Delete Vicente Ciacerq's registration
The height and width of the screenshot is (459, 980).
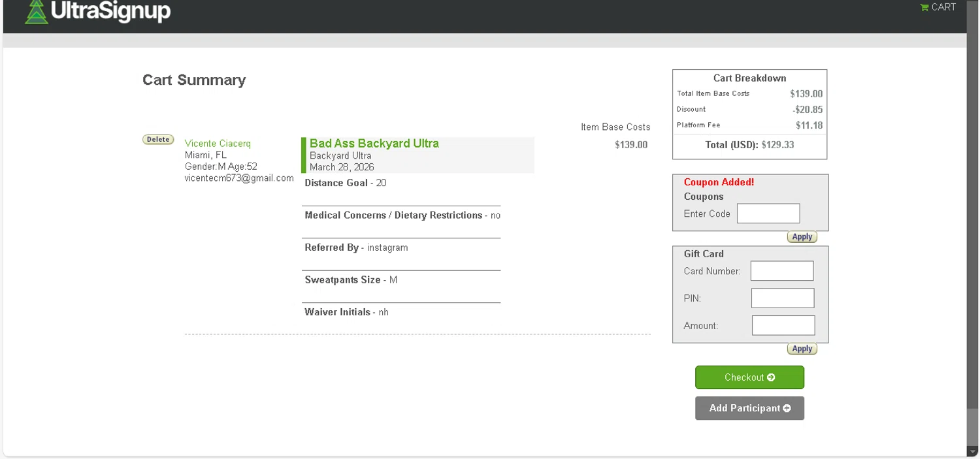tap(158, 140)
